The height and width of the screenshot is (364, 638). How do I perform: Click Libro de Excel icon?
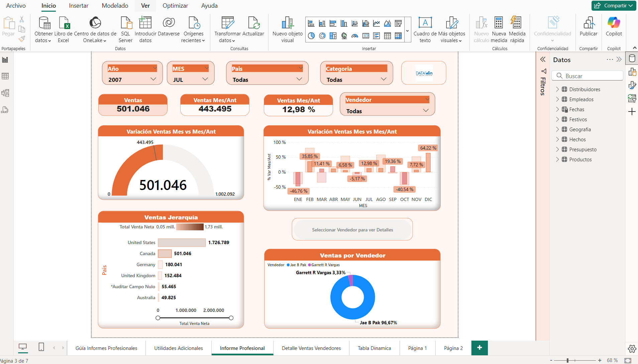(64, 23)
